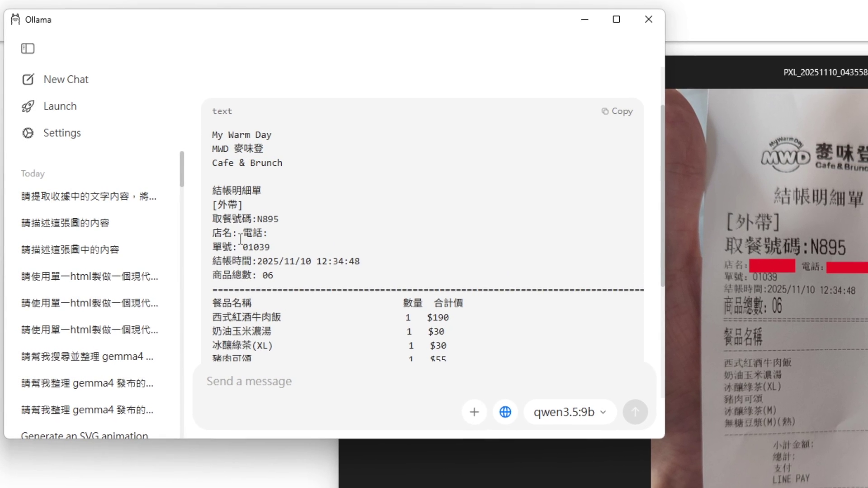
Task: Open chat '請描述這張圖的內容'
Action: pyautogui.click(x=66, y=223)
